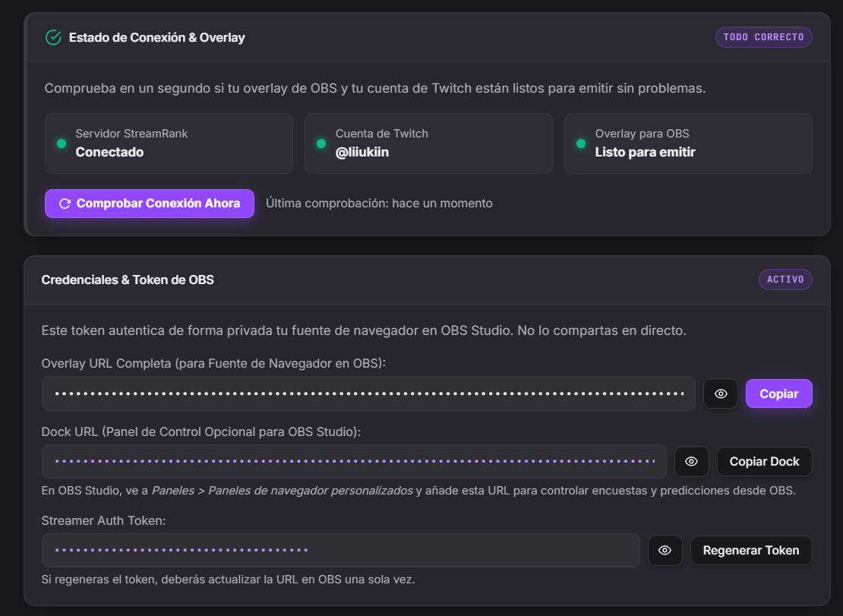843x616 pixels.
Task: Focus the Streamer Auth Token field
Action: click(x=340, y=551)
